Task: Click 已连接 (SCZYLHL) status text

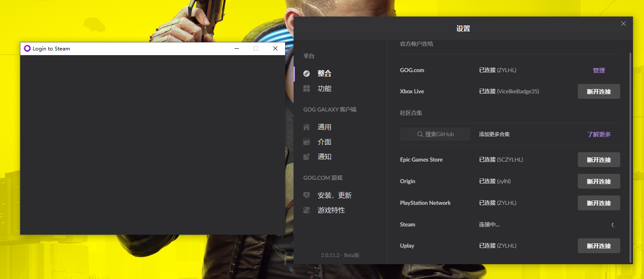Action: 501,160
